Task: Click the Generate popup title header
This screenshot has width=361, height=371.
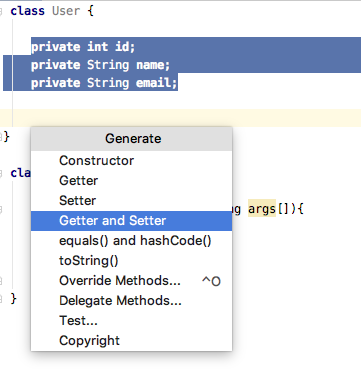Action: pyautogui.click(x=131, y=139)
